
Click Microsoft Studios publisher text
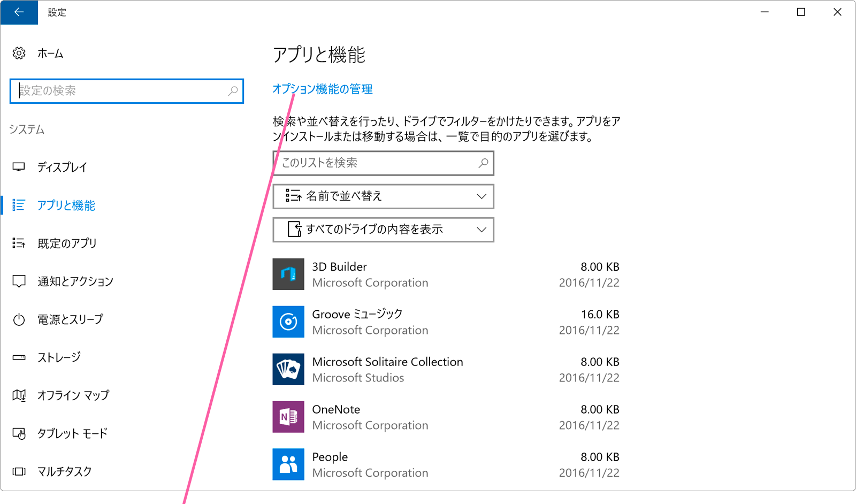tap(358, 378)
